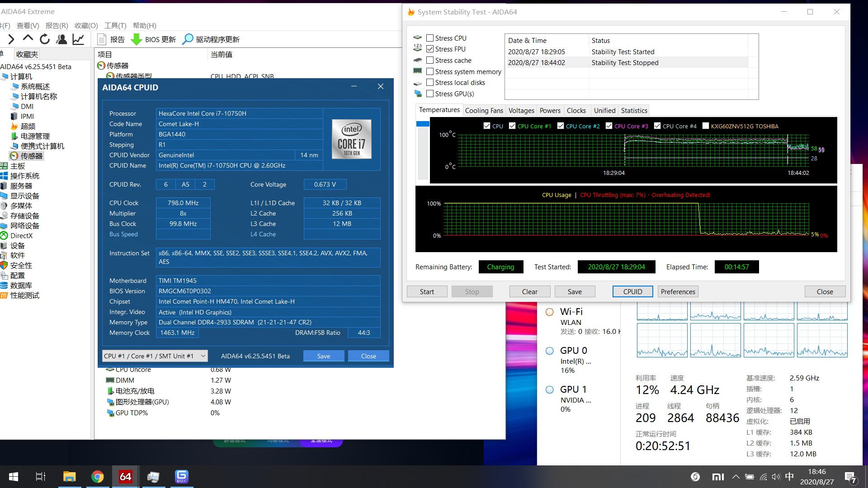Image resolution: width=868 pixels, height=488 pixels.
Task: Launch Chrome from the taskbar
Action: (97, 476)
